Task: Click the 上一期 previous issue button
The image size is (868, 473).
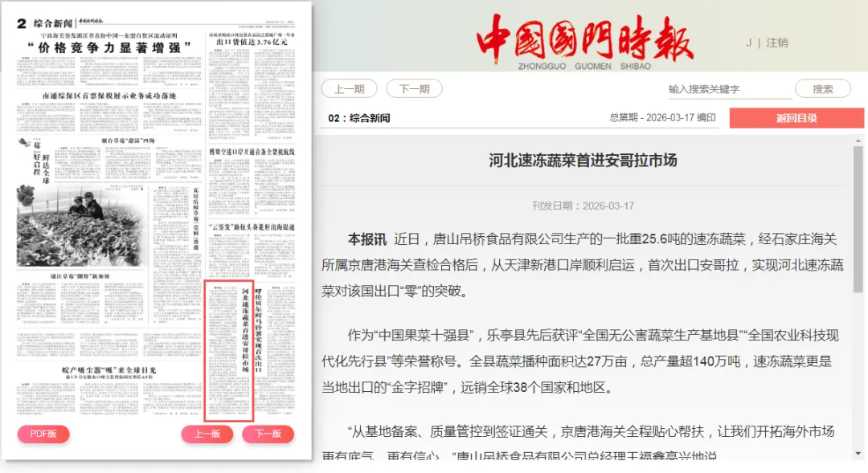Action: 349,89
